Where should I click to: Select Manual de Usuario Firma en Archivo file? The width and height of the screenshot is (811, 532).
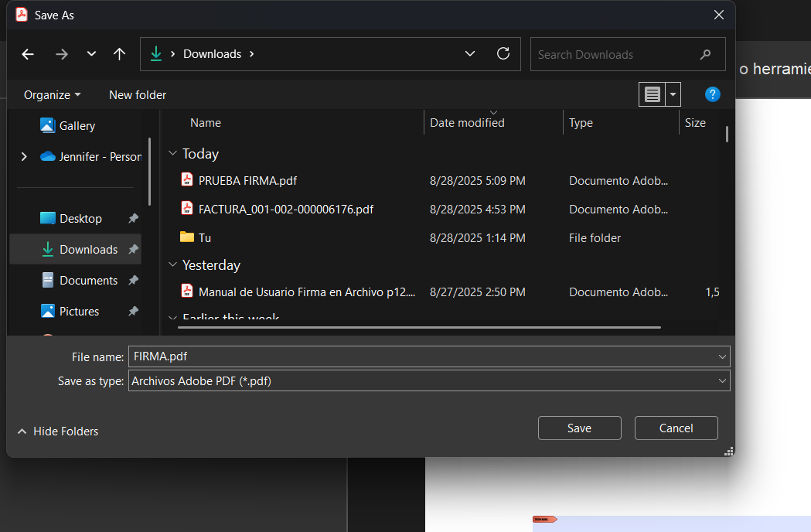(x=307, y=292)
